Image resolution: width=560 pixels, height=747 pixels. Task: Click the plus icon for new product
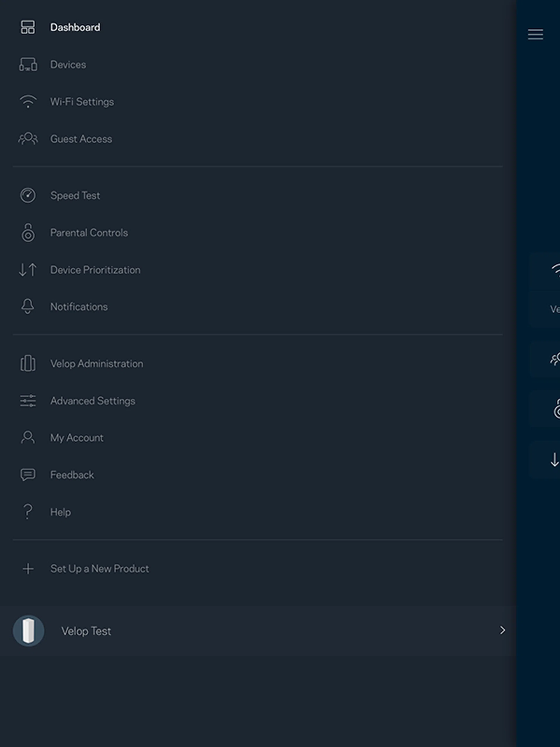coord(28,569)
